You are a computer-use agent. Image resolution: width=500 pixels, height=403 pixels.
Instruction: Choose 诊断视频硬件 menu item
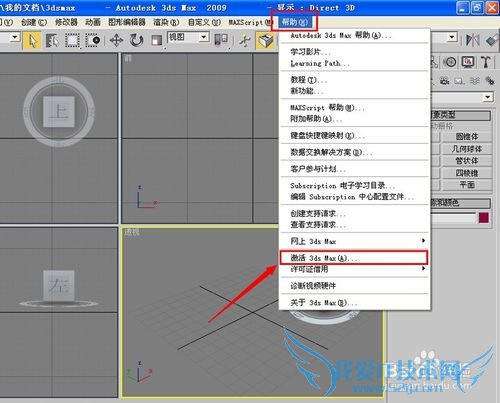[x=354, y=286]
